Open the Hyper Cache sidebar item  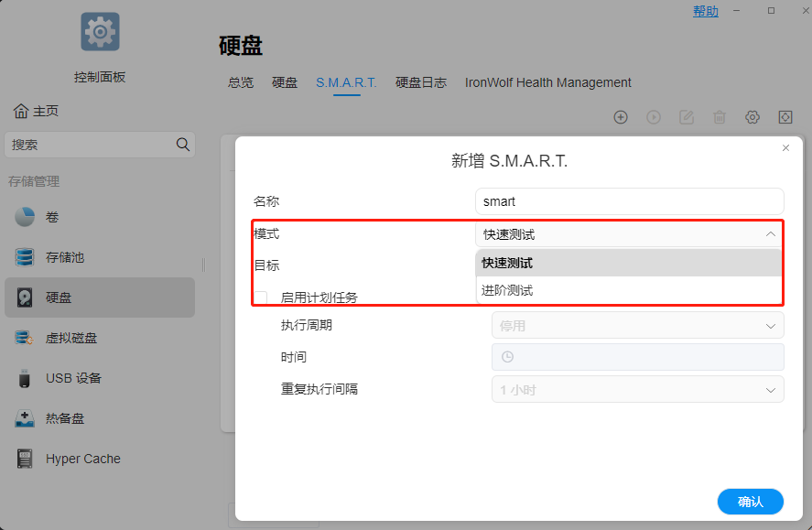[x=82, y=459]
